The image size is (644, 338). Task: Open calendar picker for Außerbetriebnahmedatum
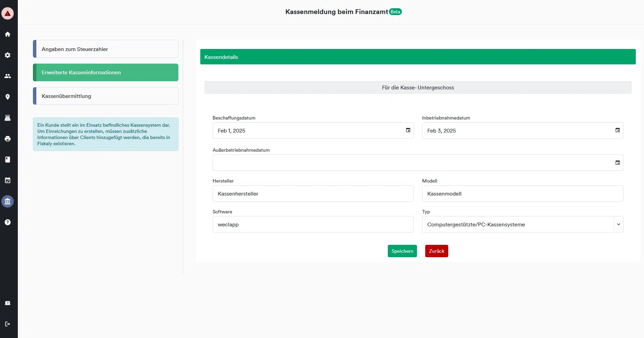618,163
